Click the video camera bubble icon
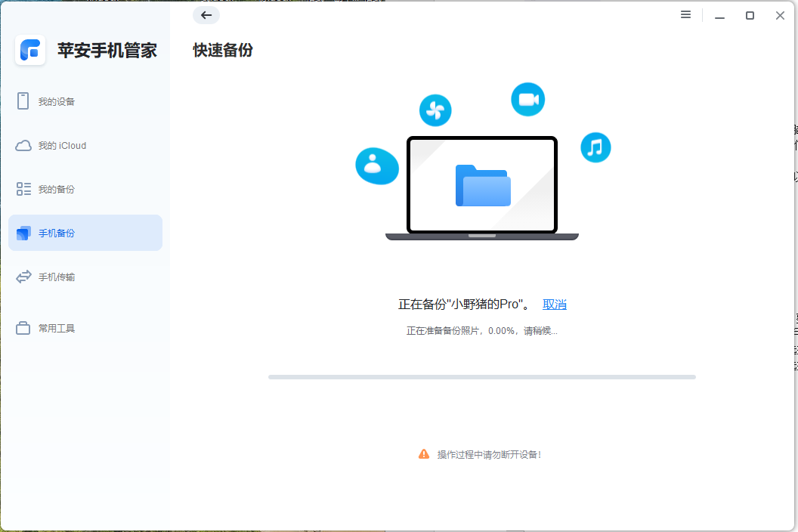The height and width of the screenshot is (532, 798). (x=527, y=99)
